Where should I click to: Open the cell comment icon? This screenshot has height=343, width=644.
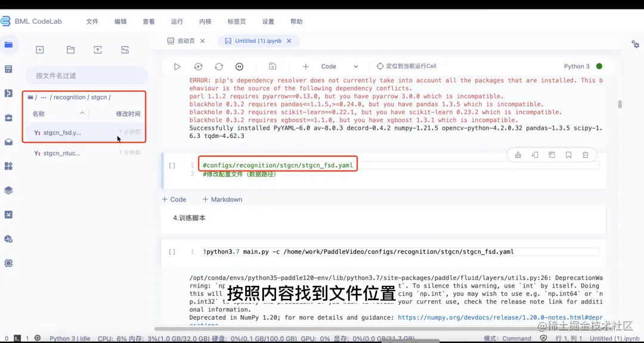pyautogui.click(x=552, y=155)
